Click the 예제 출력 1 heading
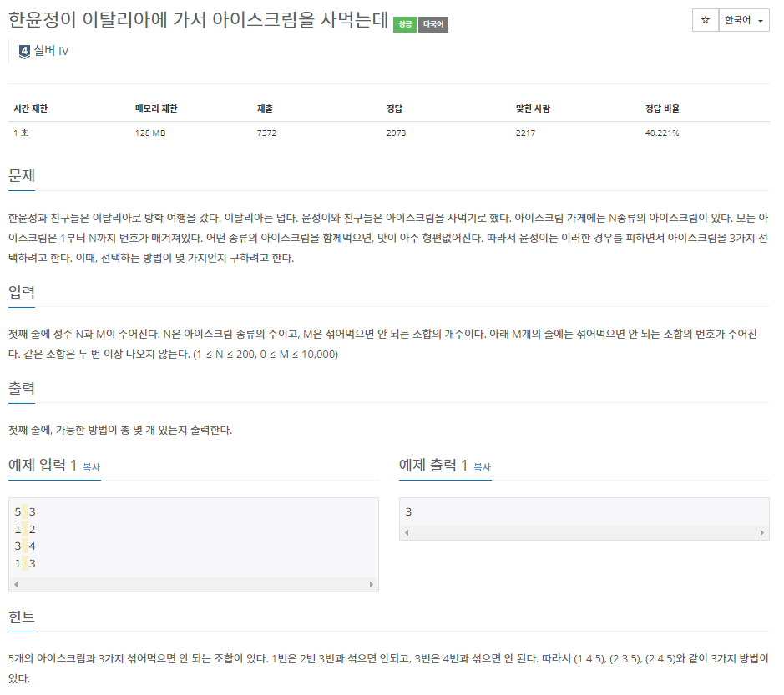This screenshot has height=695, width=784. [433, 466]
